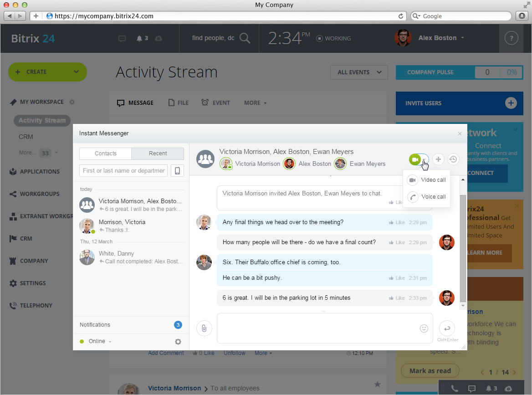The image size is (532, 395).
Task: Click the search magnifier icon
Action: [245, 38]
